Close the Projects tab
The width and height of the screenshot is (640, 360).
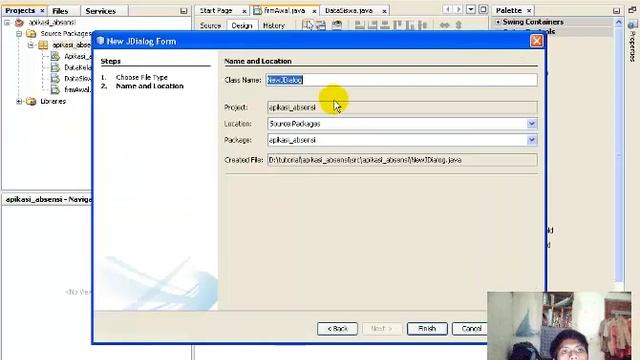42,11
